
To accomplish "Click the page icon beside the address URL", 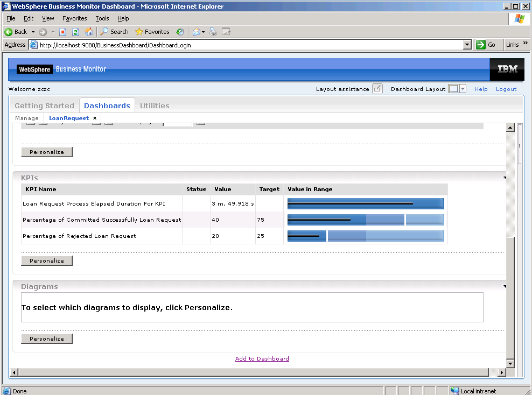I will (33, 45).
